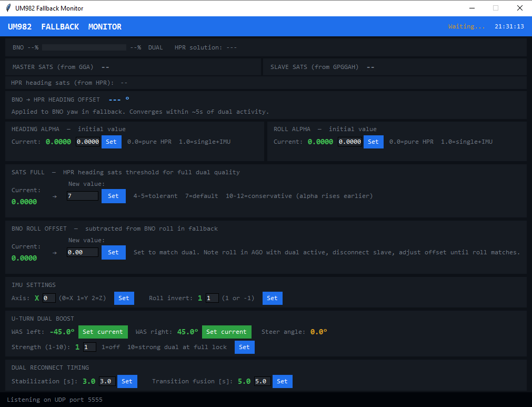Viewport: 532px width, 407px height.
Task: Focus the Roll Alpha input field
Action: coord(350,142)
